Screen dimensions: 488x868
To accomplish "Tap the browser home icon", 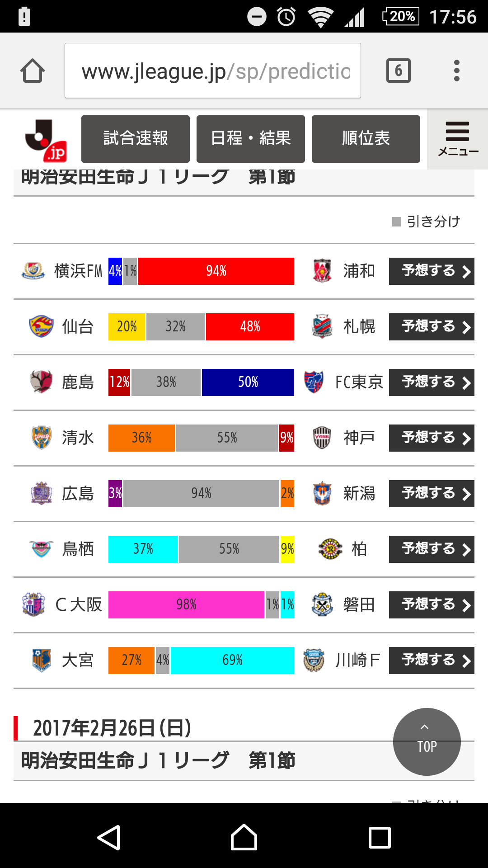I will point(33,71).
